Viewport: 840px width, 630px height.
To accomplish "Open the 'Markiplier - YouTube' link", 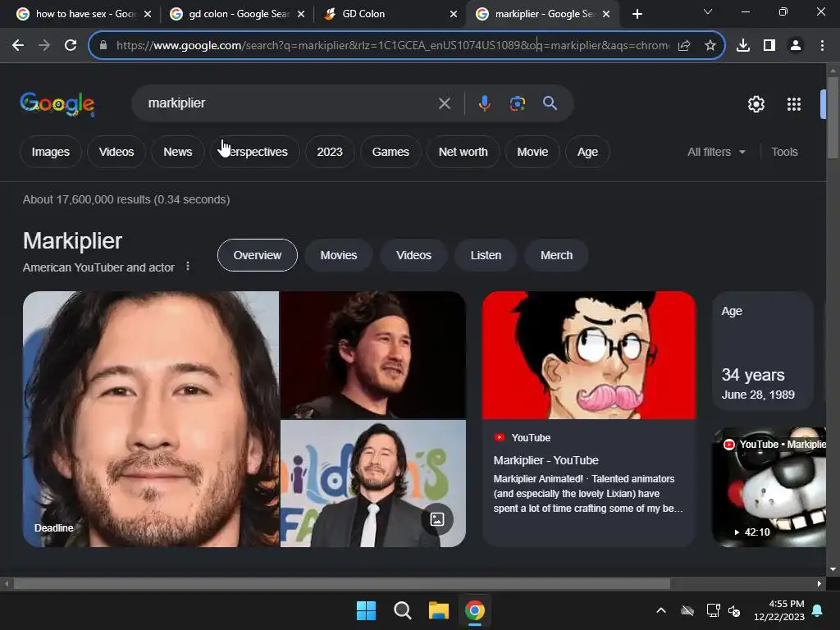I will 546,460.
